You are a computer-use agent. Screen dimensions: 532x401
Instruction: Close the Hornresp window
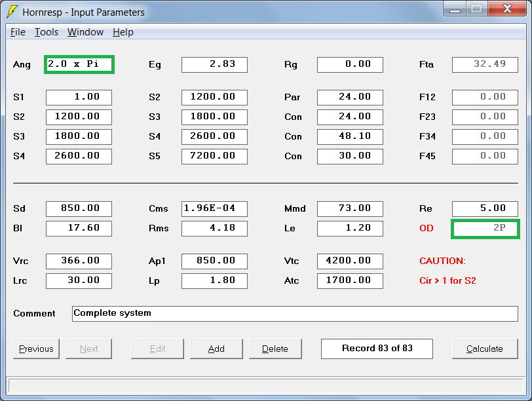click(x=507, y=9)
